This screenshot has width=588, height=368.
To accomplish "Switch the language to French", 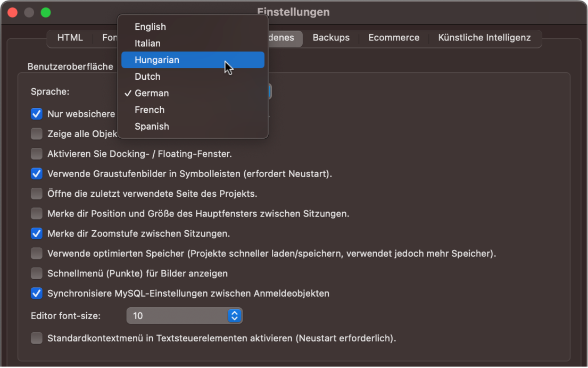I will coord(150,110).
